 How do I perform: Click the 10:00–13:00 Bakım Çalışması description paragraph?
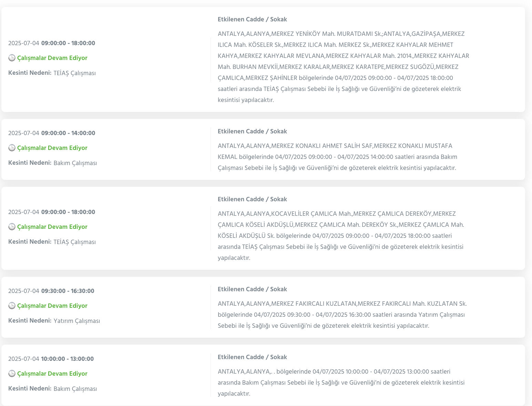coord(341,383)
